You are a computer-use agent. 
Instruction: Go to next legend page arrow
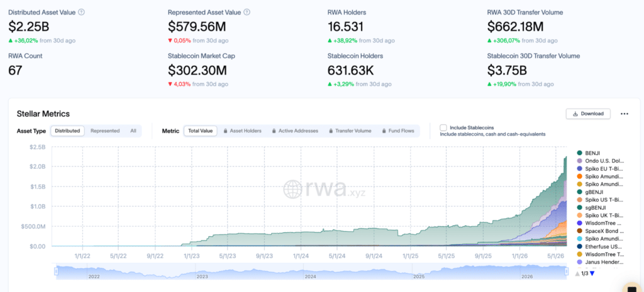[592, 274]
